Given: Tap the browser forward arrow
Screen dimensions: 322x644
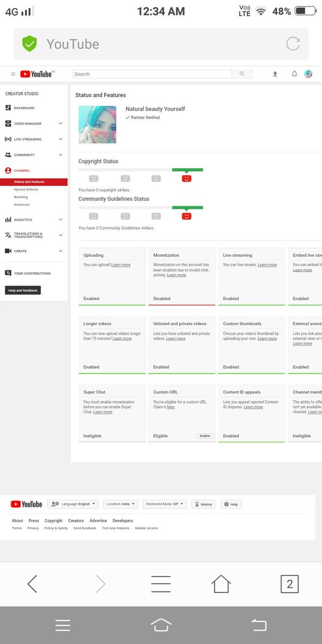Looking at the screenshot, I should point(100,583).
